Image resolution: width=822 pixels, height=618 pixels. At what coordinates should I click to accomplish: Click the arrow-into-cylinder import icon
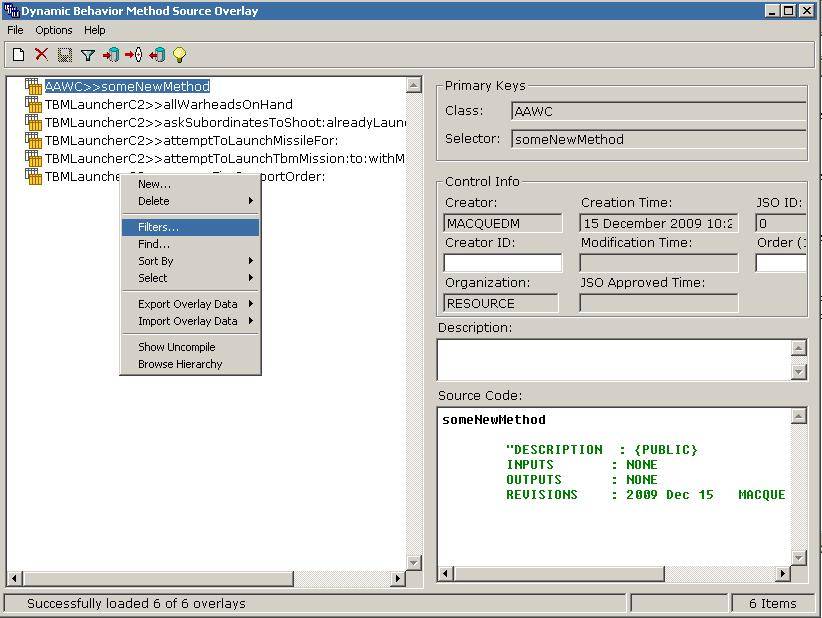(x=110, y=55)
